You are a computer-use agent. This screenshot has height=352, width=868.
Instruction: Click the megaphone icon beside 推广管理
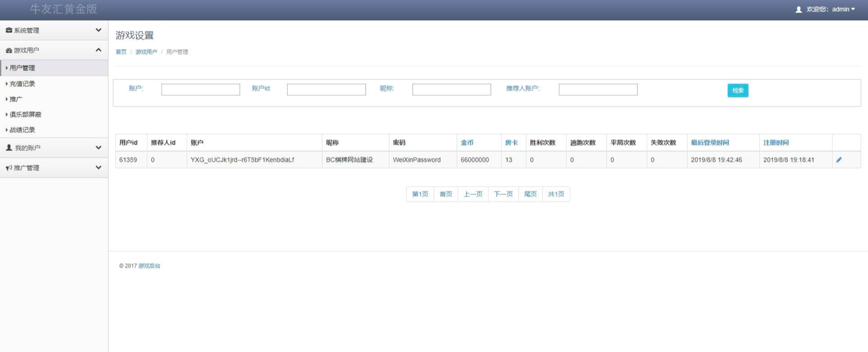(x=8, y=168)
